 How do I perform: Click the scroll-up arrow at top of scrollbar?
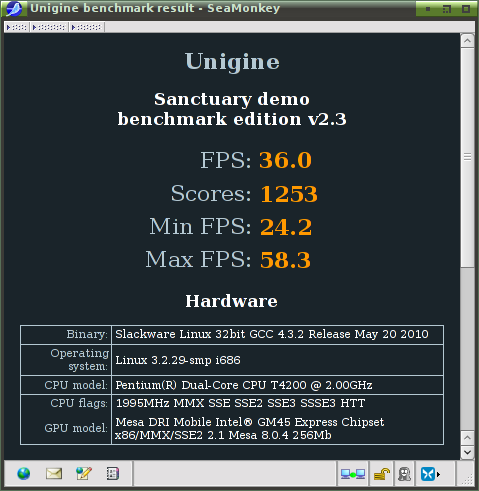(467, 41)
